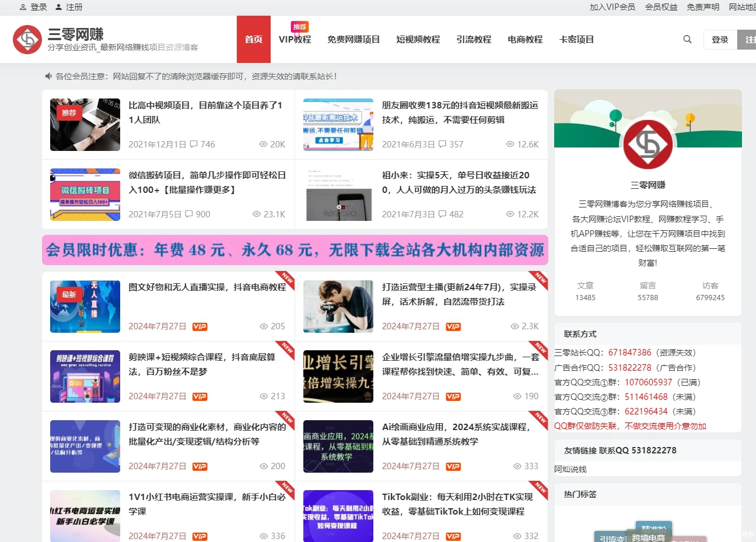756x542 pixels.
Task: Select the 首页 menu item
Action: pyautogui.click(x=253, y=39)
